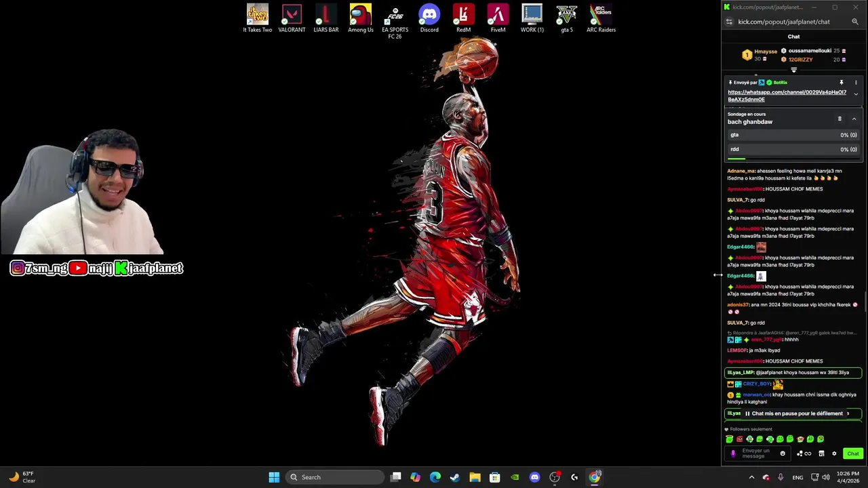The image size is (868, 488).
Task: Select the ARC Raiders desktop icon
Action: [601, 18]
